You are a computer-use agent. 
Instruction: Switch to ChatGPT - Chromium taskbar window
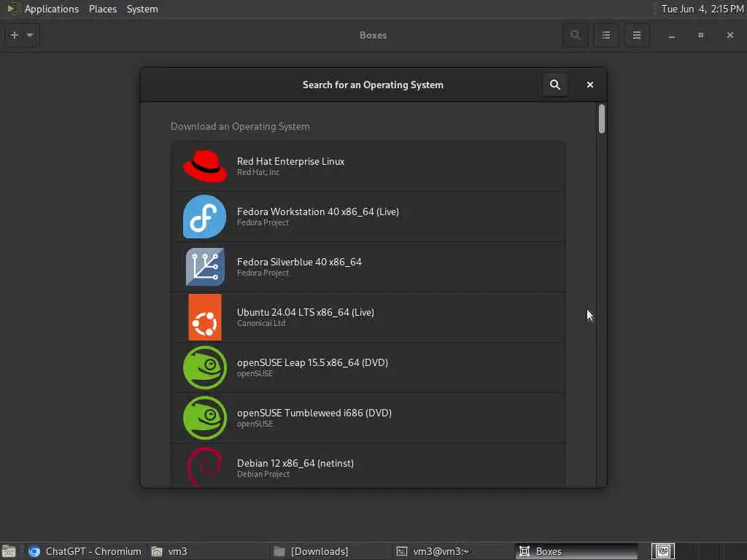[85, 551]
